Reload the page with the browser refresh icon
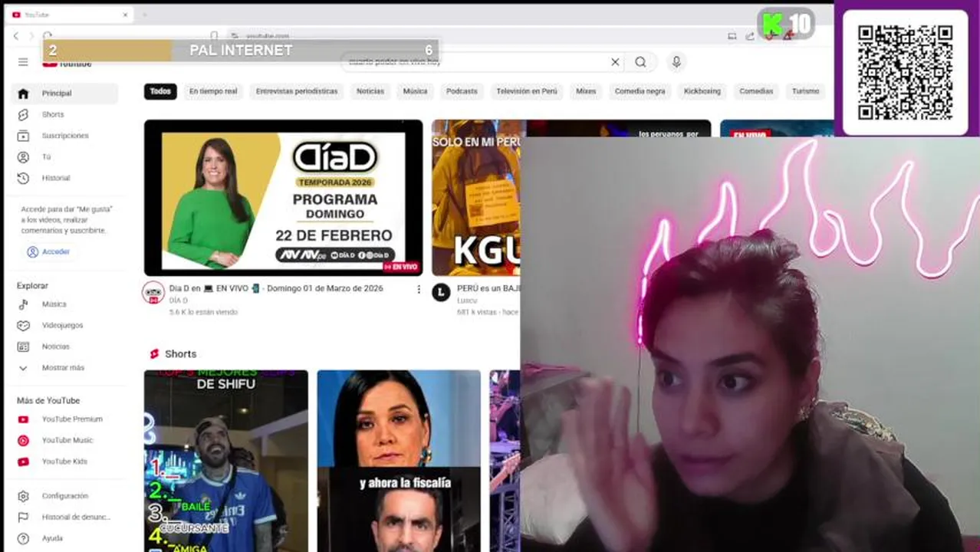This screenshot has width=980, height=552. (48, 35)
